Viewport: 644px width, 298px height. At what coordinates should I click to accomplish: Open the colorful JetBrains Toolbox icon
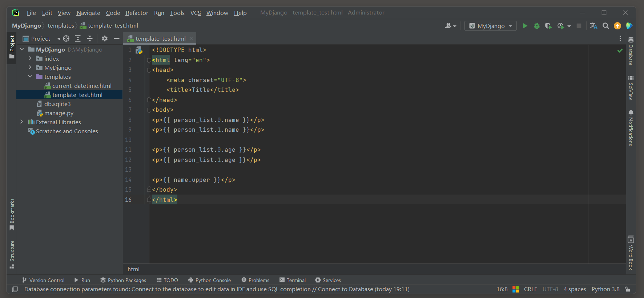(629, 26)
